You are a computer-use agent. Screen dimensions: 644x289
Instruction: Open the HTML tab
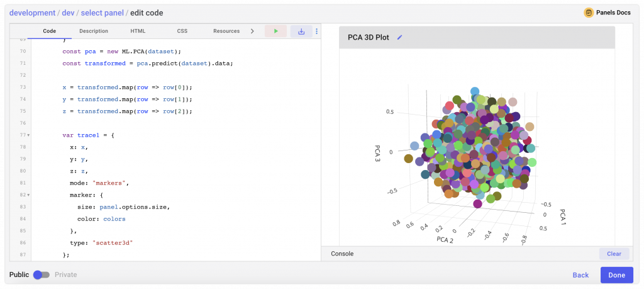pos(138,31)
